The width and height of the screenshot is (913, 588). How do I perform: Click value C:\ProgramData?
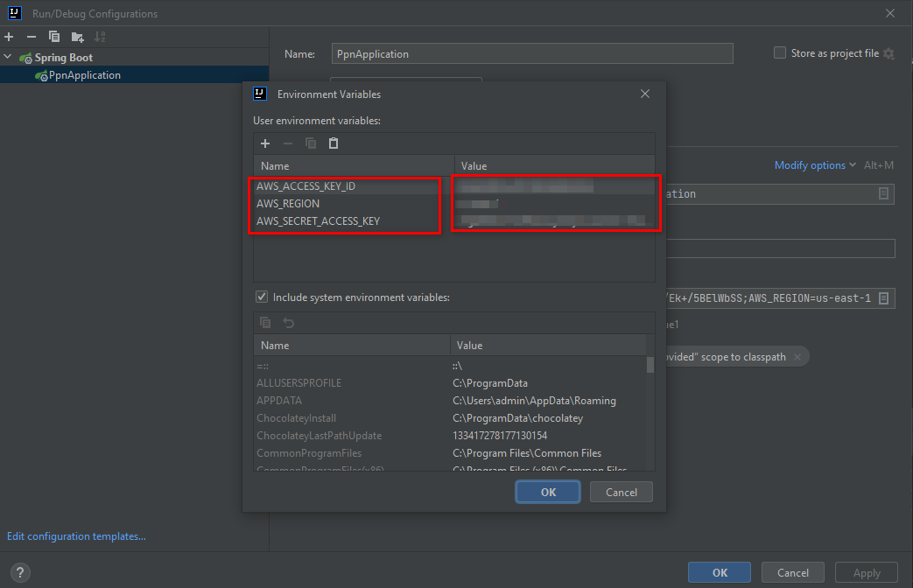[490, 383]
